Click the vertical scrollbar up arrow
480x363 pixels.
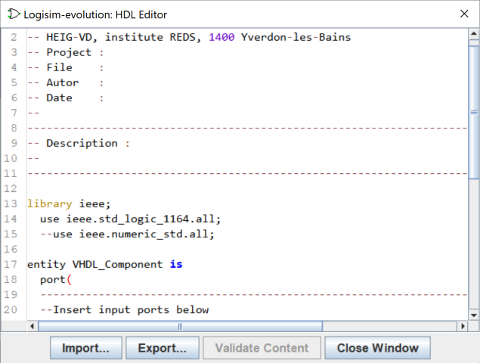tap(474, 34)
